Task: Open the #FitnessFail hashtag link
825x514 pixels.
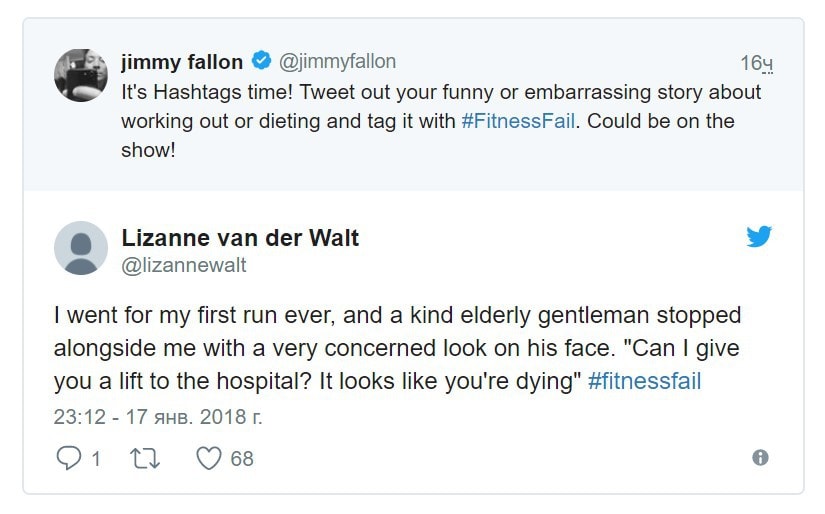Action: (x=518, y=121)
